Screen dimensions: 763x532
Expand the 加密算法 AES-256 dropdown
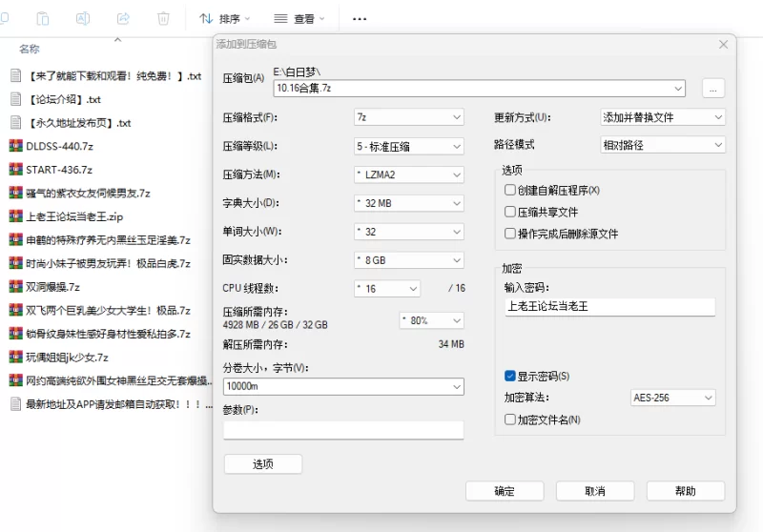672,398
